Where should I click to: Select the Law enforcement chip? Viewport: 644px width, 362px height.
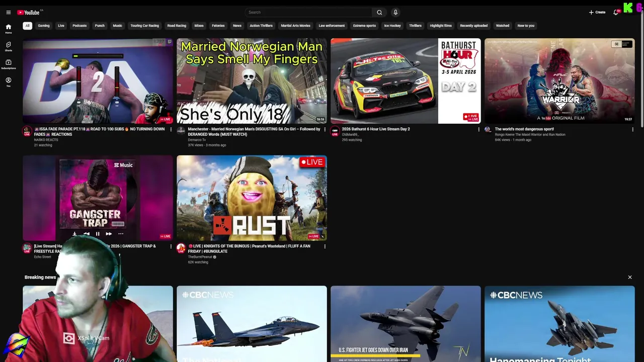point(332,26)
